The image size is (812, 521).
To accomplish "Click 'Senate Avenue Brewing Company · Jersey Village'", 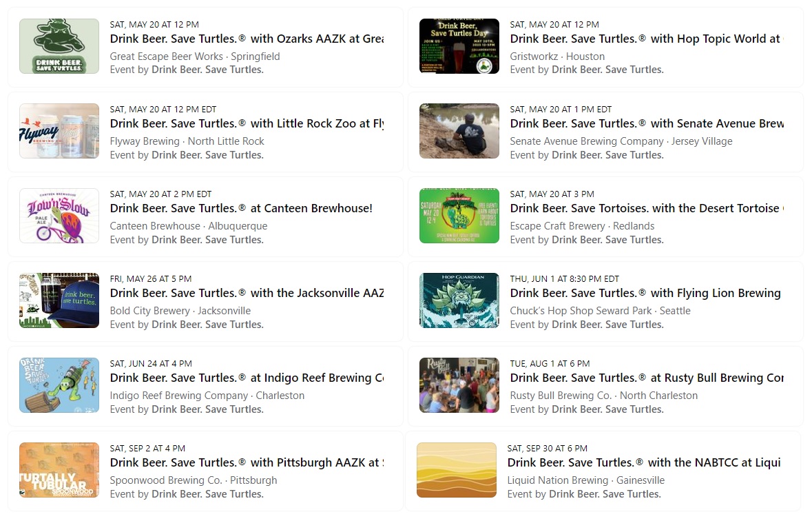I will 621,141.
